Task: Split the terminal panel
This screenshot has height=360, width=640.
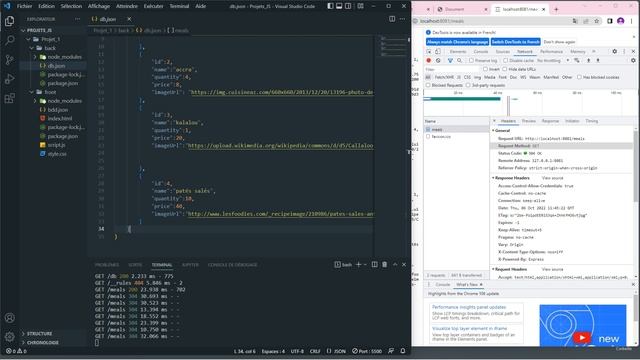Action: (x=374, y=264)
